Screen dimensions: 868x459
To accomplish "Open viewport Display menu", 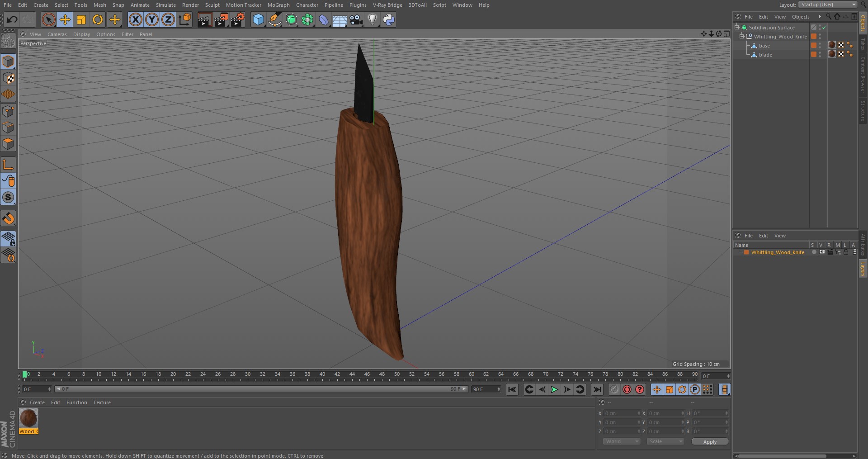I will pos(81,34).
